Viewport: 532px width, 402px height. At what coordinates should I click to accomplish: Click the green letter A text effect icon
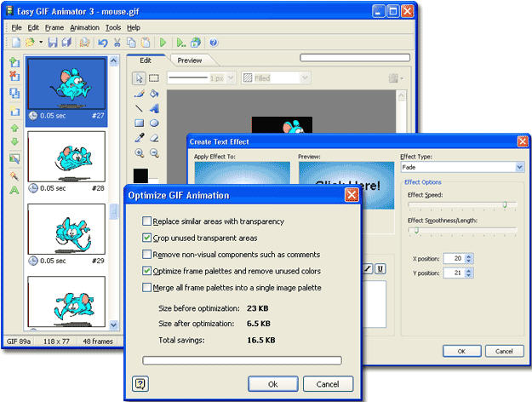[14, 190]
